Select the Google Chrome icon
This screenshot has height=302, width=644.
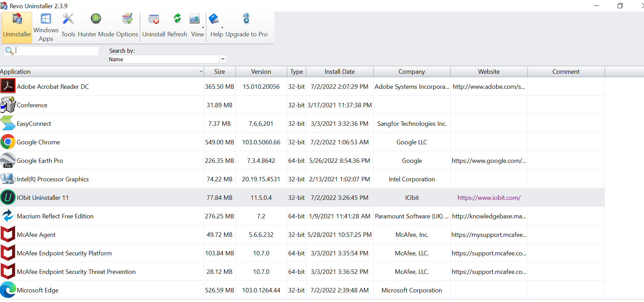click(x=8, y=142)
